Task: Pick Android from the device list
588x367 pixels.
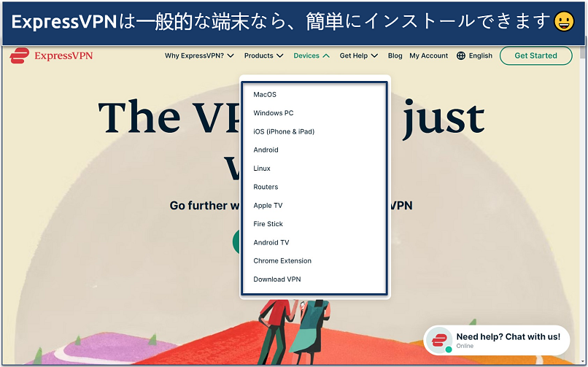Action: pos(266,150)
